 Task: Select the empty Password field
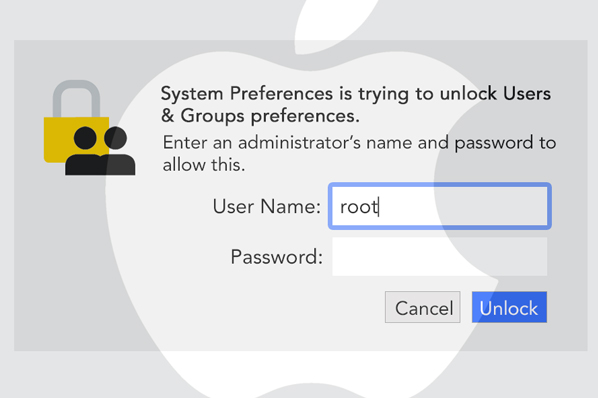pos(440,257)
